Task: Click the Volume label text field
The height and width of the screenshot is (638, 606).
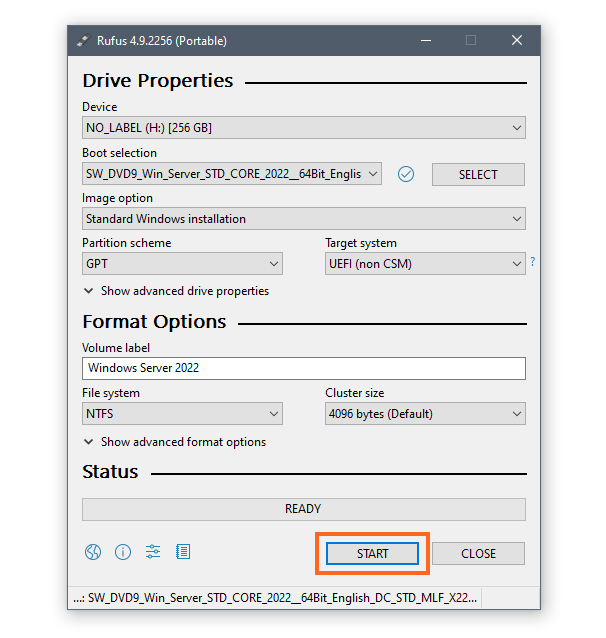Action: pyautogui.click(x=303, y=368)
